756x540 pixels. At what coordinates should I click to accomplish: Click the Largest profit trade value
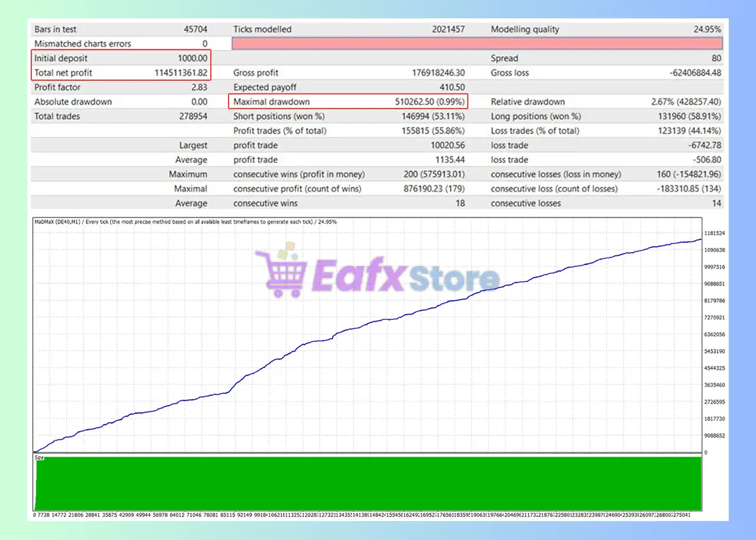448,145
